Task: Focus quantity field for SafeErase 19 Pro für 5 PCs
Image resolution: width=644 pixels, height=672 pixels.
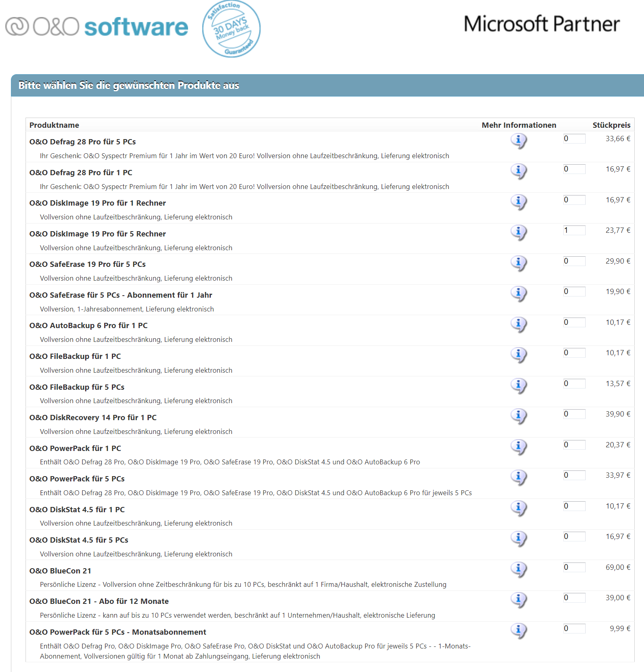Action: click(x=574, y=261)
